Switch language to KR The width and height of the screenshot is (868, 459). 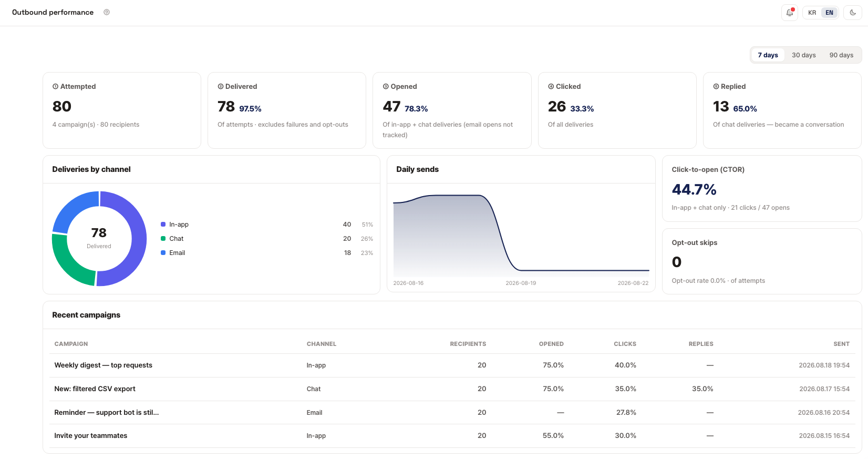click(812, 13)
